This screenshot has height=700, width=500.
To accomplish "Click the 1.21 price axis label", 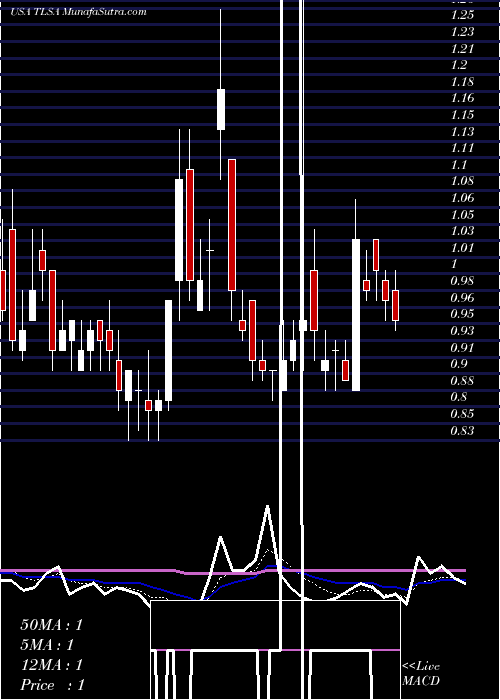I will [462, 48].
